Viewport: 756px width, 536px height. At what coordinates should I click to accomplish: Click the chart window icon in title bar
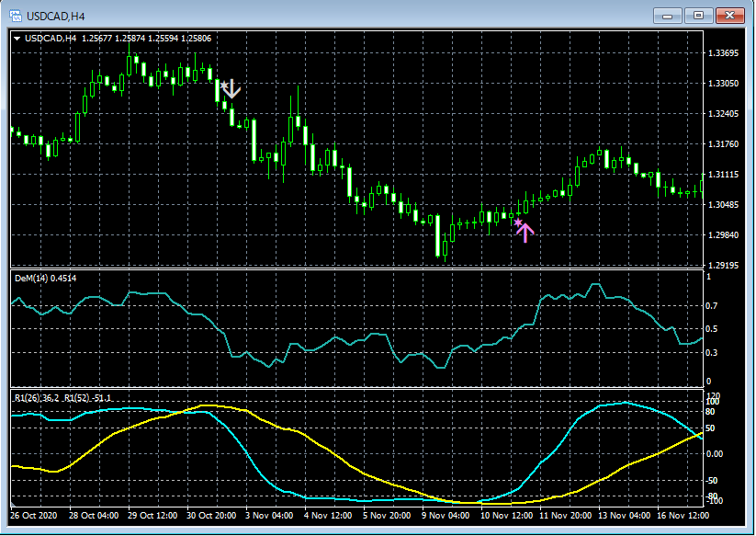click(16, 16)
